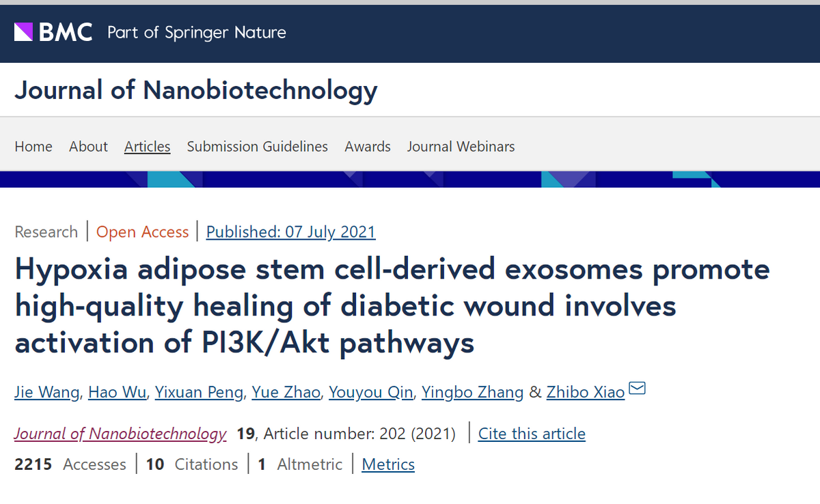The width and height of the screenshot is (820, 504).
Task: Click author name Yixuan Peng
Action: click(x=199, y=393)
